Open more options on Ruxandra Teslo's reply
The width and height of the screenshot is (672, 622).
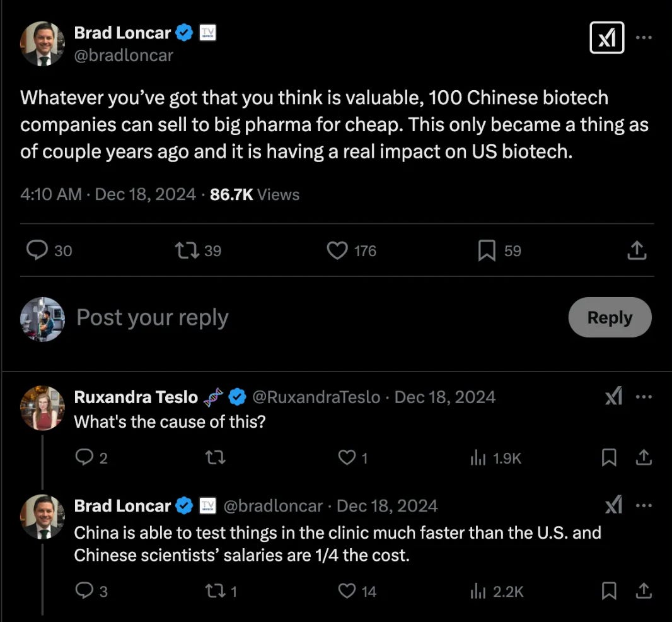(643, 397)
